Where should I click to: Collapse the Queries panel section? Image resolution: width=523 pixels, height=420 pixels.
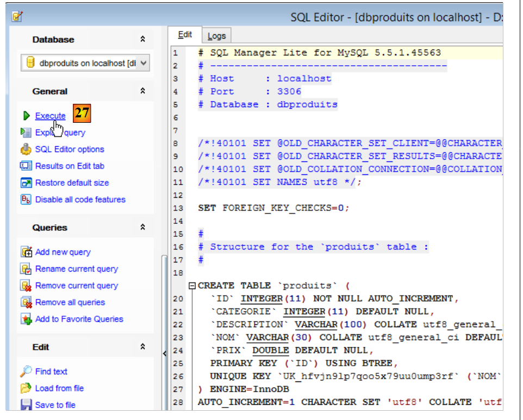tap(142, 228)
